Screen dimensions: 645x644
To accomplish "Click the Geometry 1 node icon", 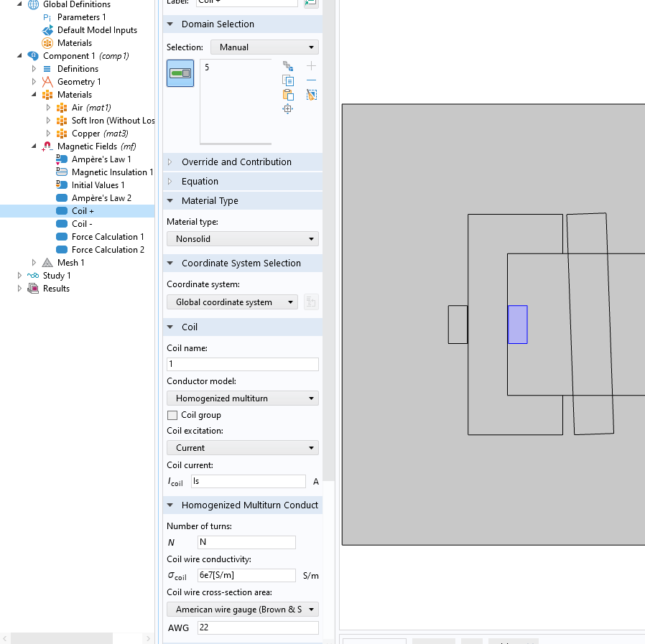I will 47,82.
